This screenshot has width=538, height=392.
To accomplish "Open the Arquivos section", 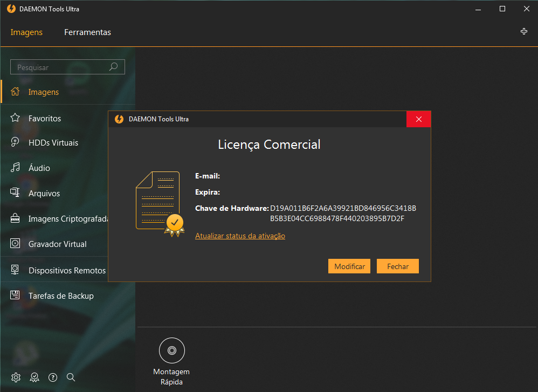I will pyautogui.click(x=44, y=194).
